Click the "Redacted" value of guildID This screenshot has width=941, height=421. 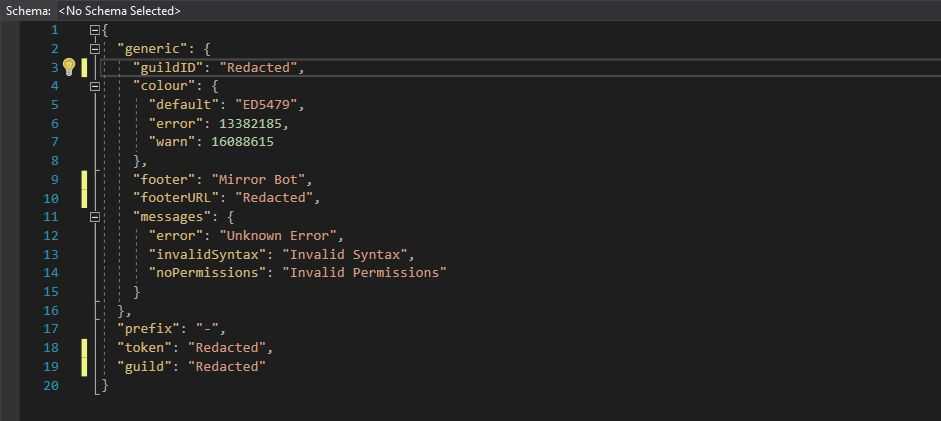pos(258,67)
